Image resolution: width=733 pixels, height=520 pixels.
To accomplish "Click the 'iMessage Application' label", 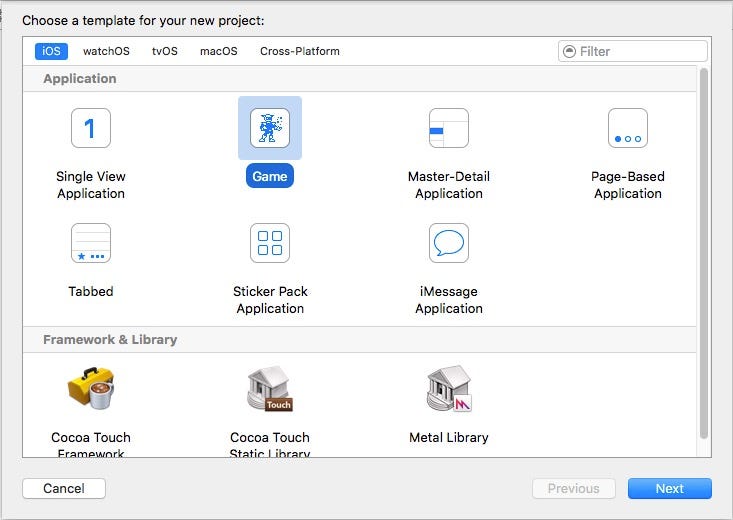I will 449,300.
